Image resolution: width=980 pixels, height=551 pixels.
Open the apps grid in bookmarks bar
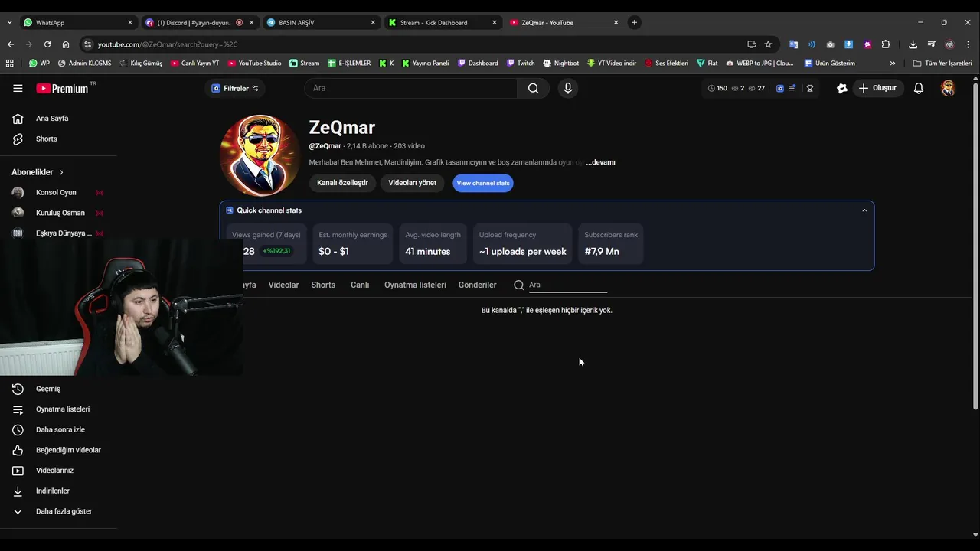pos(9,64)
